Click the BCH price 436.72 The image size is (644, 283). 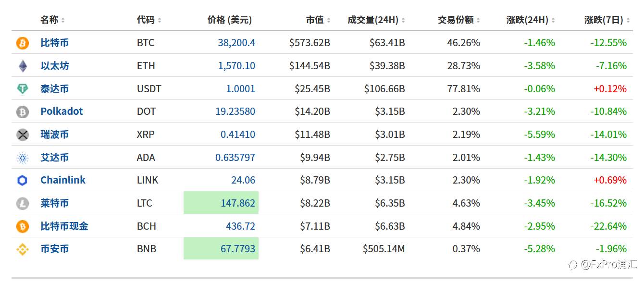pos(241,226)
